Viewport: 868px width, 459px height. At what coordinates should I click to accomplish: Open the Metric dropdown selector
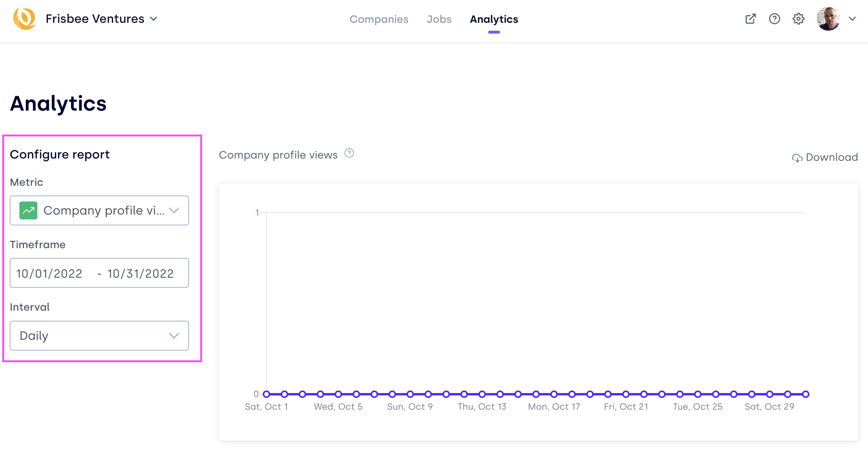99,210
